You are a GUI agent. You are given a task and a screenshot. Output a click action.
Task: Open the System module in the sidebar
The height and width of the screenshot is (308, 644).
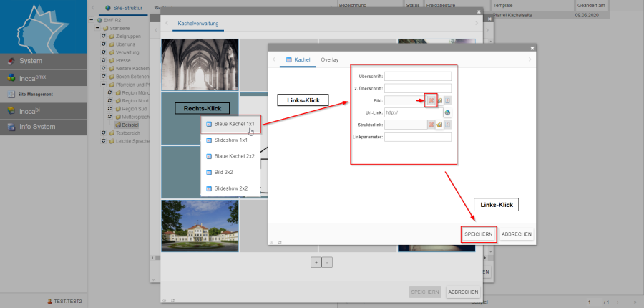[43, 61]
